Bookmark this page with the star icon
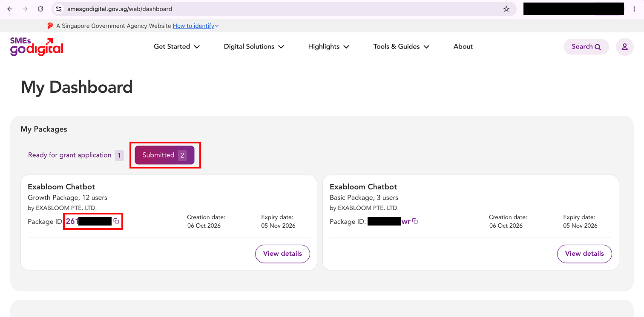 (x=506, y=9)
